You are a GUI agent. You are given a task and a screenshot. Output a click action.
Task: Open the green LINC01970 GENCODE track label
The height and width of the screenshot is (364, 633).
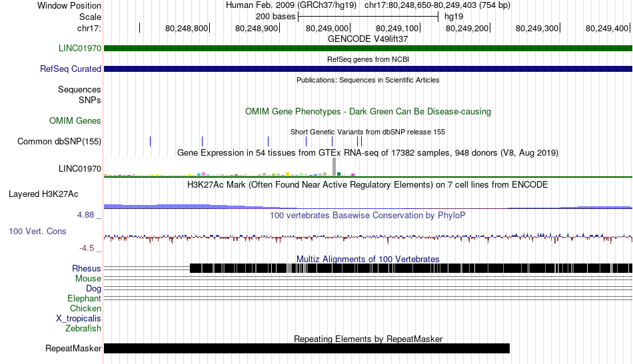tap(79, 49)
